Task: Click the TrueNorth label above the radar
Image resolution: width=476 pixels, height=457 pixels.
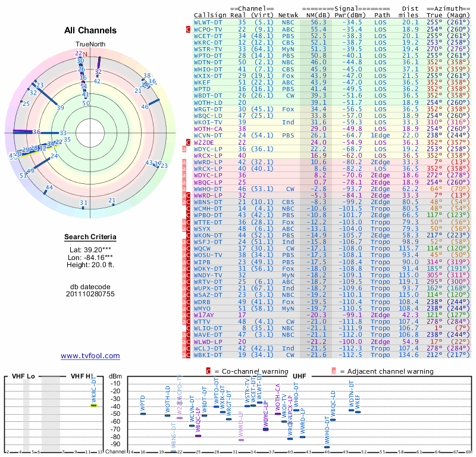Action: [90, 45]
